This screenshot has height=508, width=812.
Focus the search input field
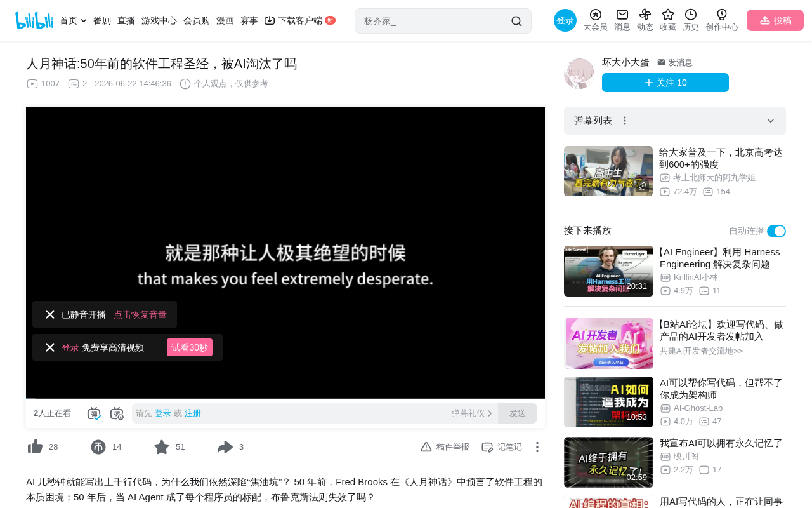coord(435,21)
